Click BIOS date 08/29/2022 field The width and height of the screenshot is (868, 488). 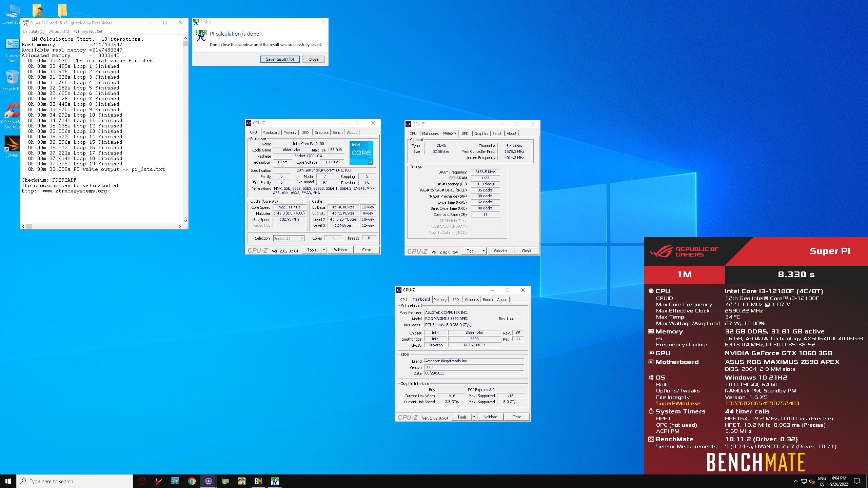(x=474, y=373)
